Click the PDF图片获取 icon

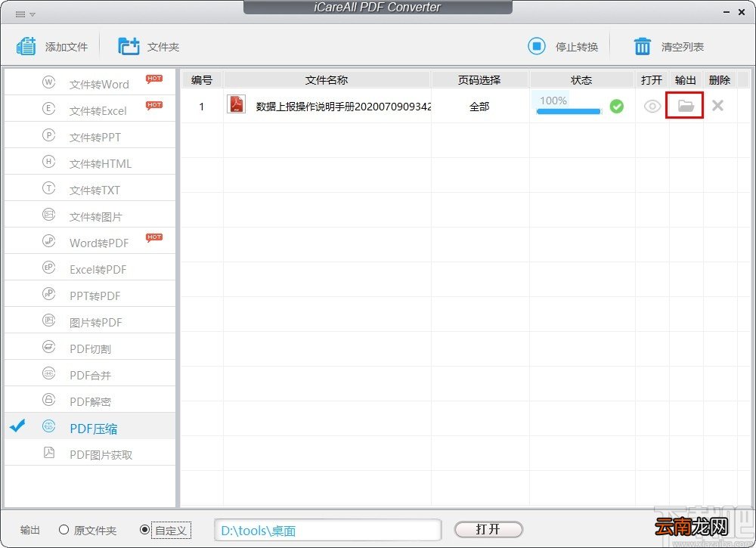48,453
